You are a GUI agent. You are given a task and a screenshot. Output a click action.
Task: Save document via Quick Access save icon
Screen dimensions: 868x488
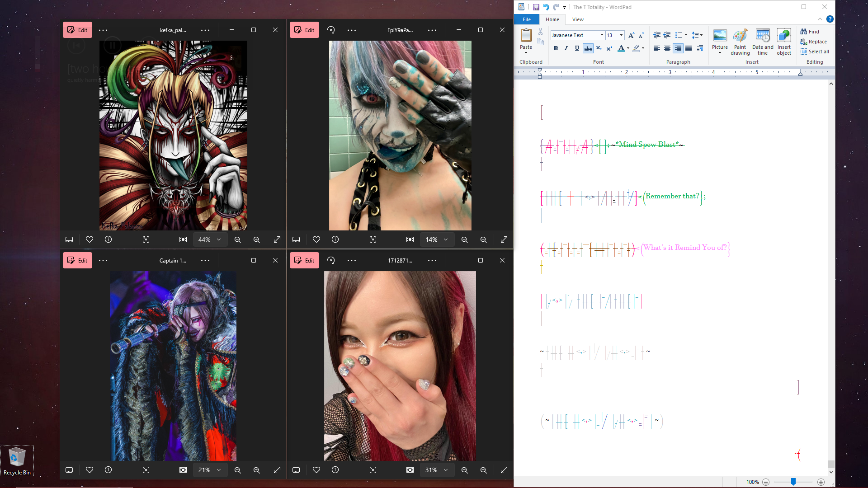536,7
